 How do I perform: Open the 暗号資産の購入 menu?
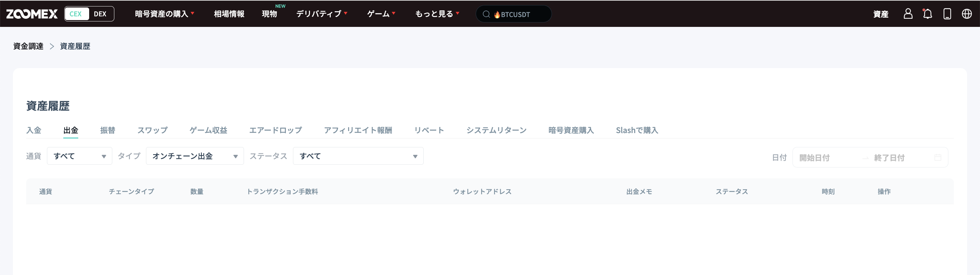(x=164, y=14)
